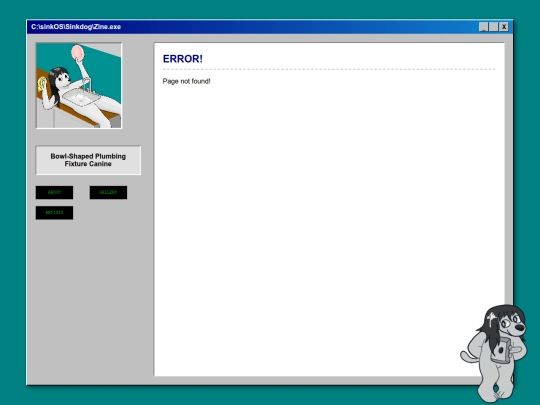The height and width of the screenshot is (405, 540).
Task: Click the yellow sponge in the sidebar illustration
Action: point(42,84)
